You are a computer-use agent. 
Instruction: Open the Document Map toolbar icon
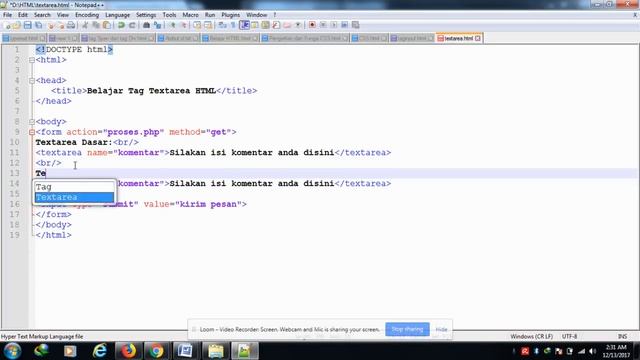[265, 25]
